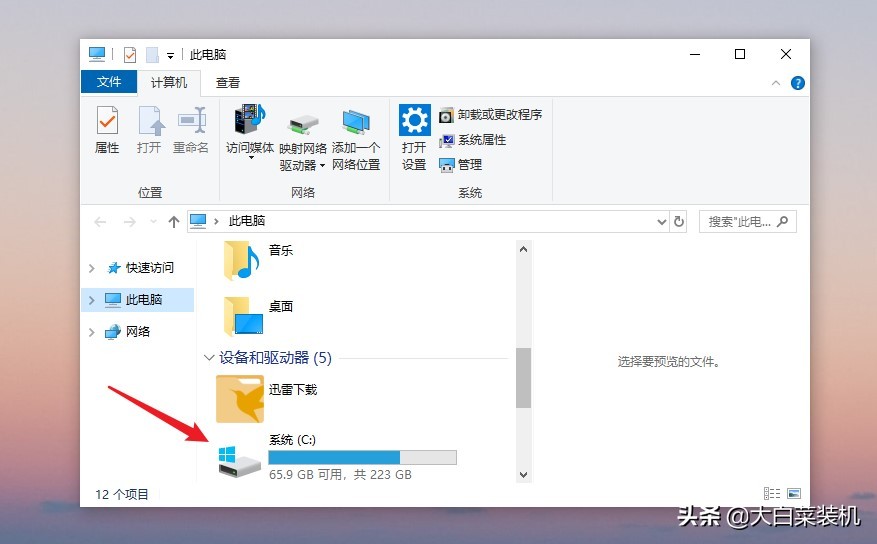Select Network (网络) in navigation pane
Image resolution: width=877 pixels, height=544 pixels.
click(x=128, y=332)
